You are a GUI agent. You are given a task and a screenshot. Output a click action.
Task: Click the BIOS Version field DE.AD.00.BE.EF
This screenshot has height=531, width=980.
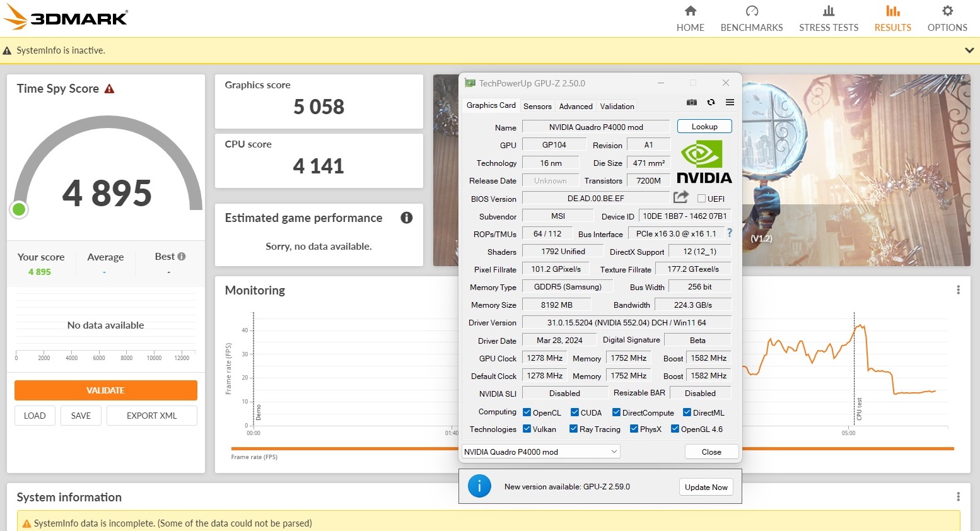pyautogui.click(x=596, y=198)
